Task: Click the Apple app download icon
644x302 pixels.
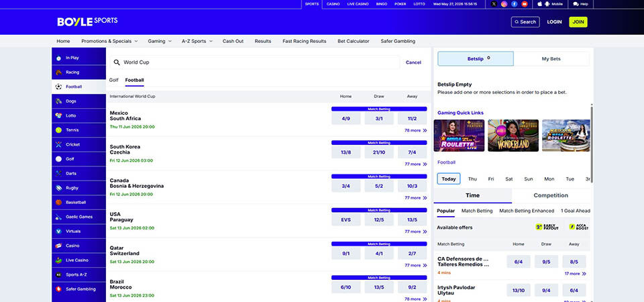Action: click(x=539, y=4)
